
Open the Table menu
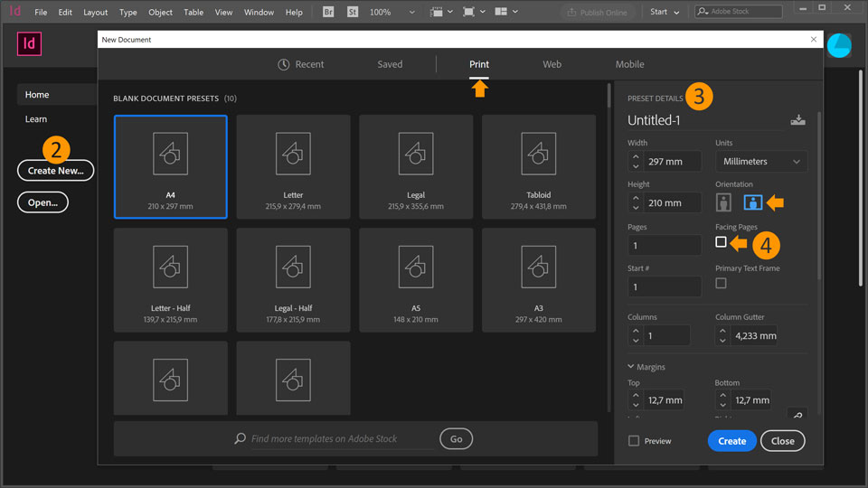point(193,12)
